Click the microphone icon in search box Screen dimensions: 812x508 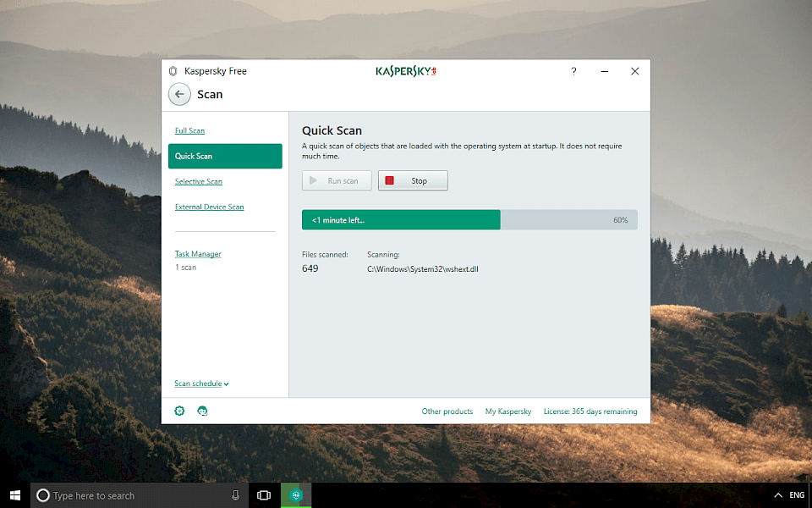(236, 495)
